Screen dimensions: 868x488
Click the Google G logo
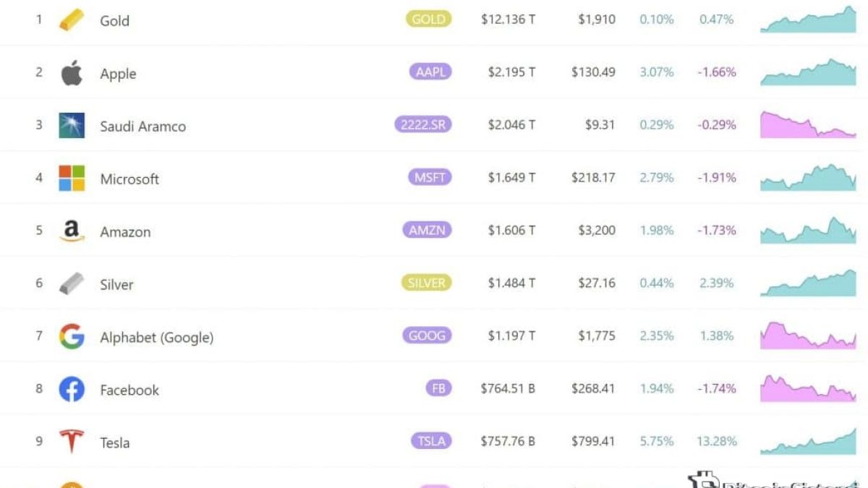[x=72, y=336]
